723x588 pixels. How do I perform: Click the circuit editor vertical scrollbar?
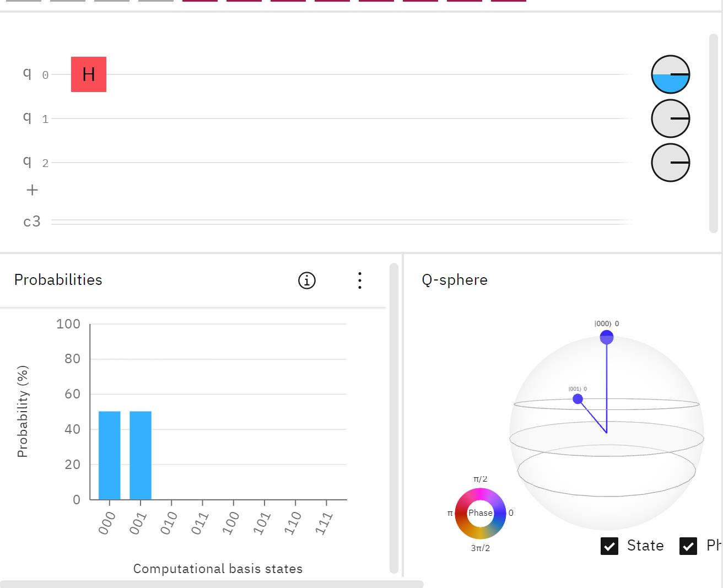(714, 133)
